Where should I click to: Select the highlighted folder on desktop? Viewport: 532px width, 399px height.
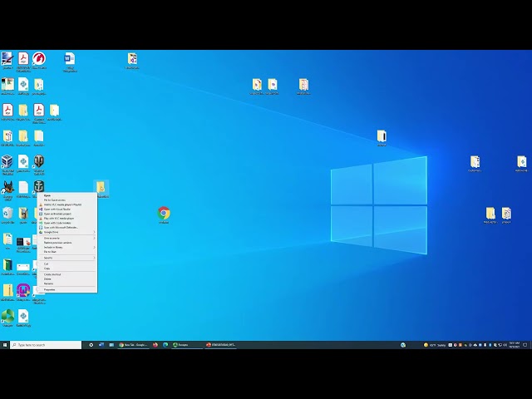pyautogui.click(x=101, y=189)
